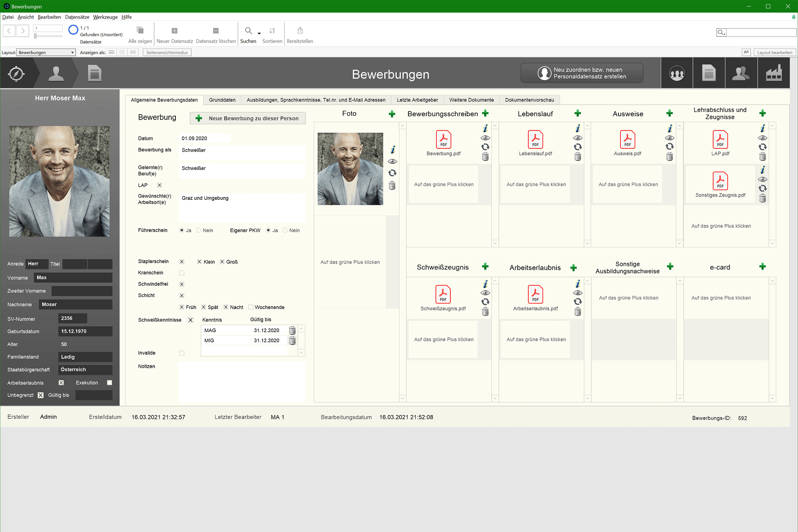Click the group of people header icon

point(677,73)
